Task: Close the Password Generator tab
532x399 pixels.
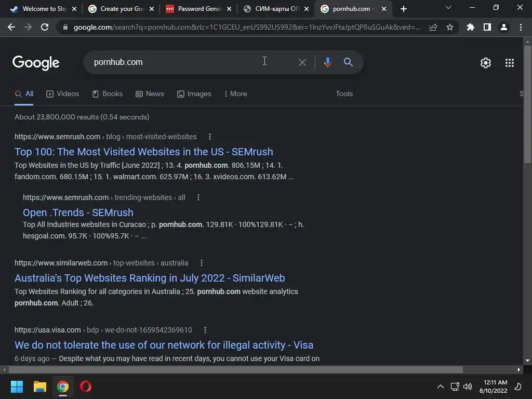Action: (229, 9)
